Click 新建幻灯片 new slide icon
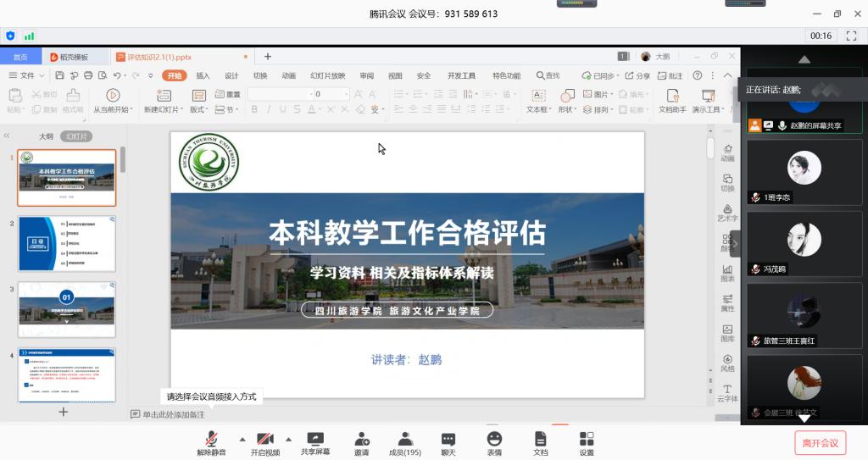Screen dimensions: 868x460 [164, 95]
